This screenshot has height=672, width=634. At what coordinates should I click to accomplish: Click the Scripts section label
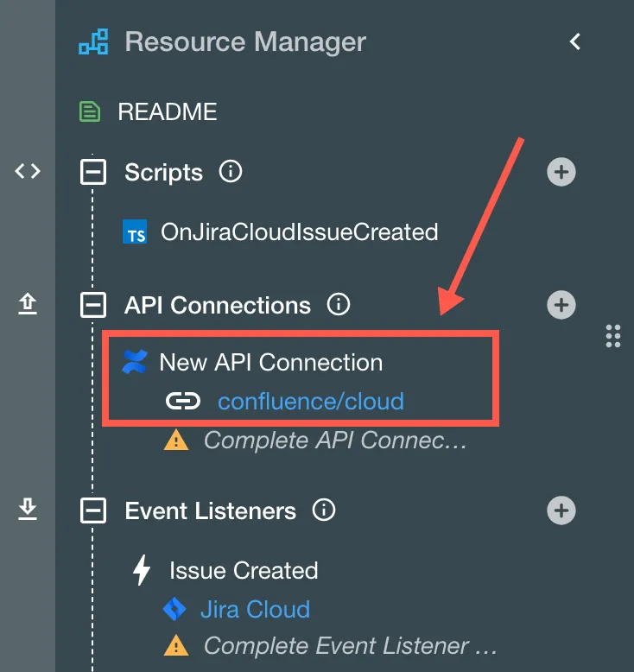tap(163, 173)
